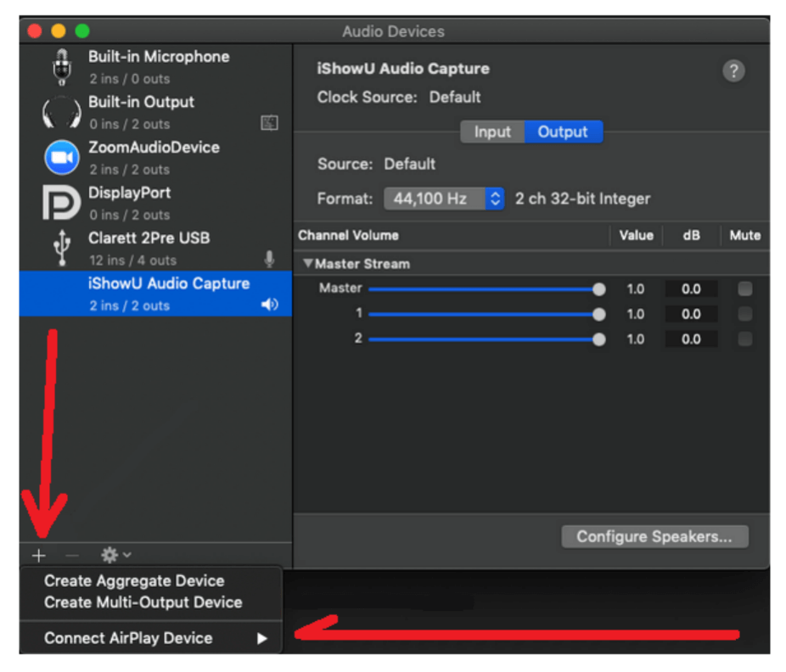786x672 pixels.
Task: Click the Configure Speakers... button
Action: point(654,537)
